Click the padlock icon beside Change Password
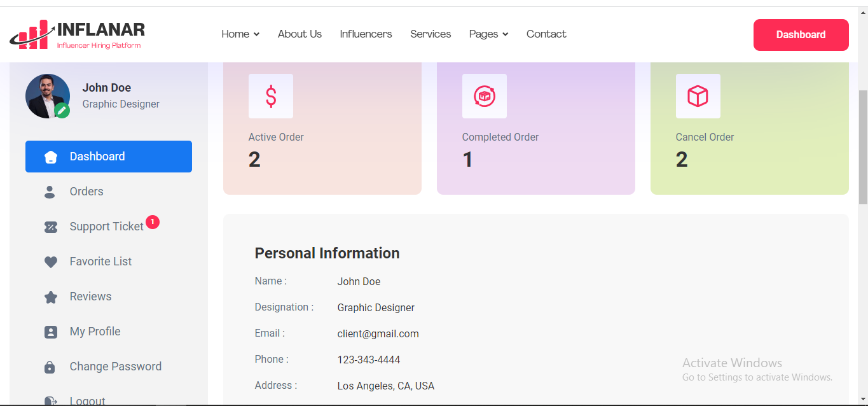This screenshot has width=868, height=406. [x=51, y=367]
